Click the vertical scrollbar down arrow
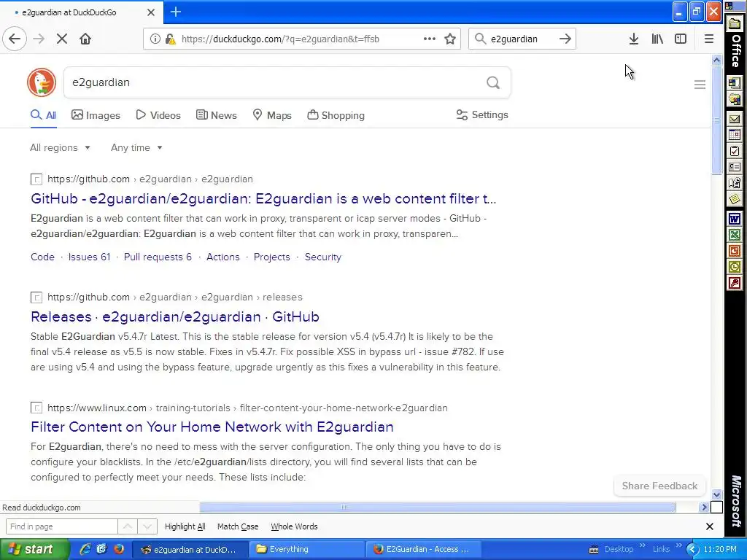The image size is (747, 560). pos(716,494)
